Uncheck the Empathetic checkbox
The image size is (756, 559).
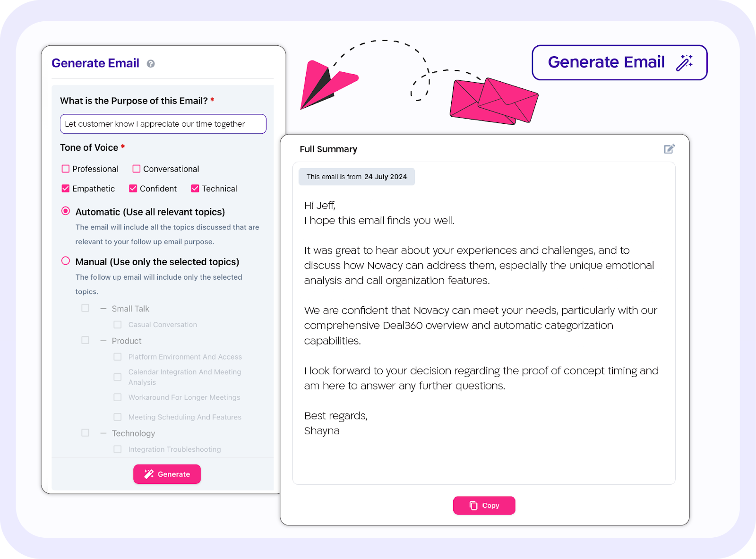click(x=66, y=189)
